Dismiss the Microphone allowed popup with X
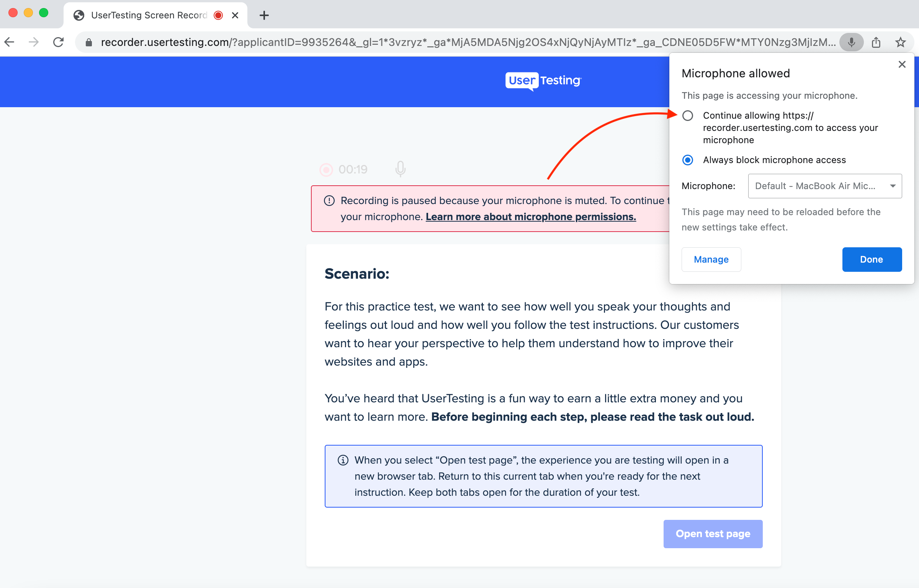The width and height of the screenshot is (919, 588). click(x=902, y=64)
